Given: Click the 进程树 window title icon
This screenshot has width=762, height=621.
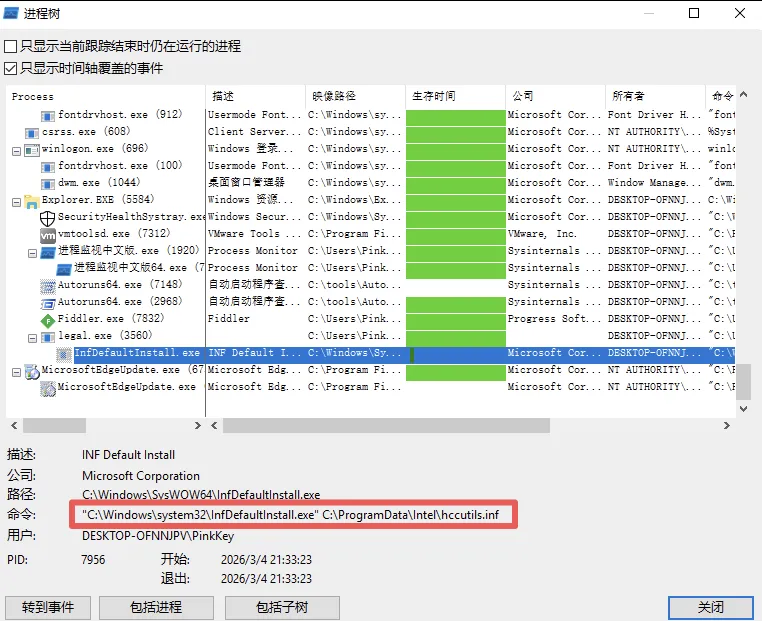Looking at the screenshot, I should (11, 13).
